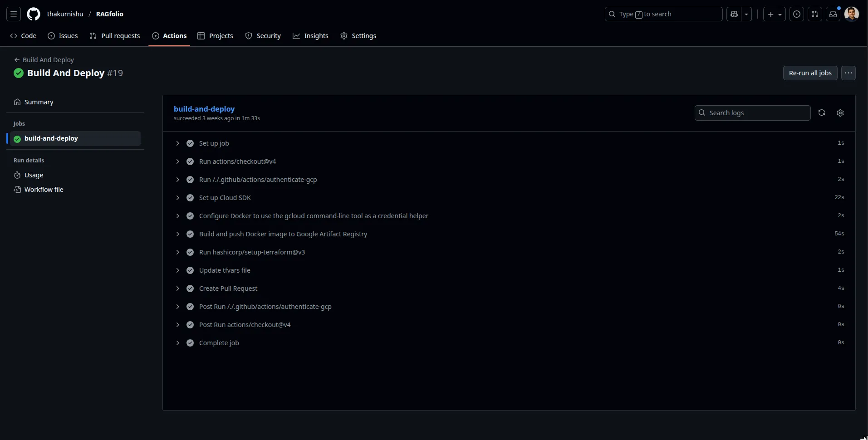Click Re-run all jobs button
This screenshot has width=868, height=440.
coord(810,73)
